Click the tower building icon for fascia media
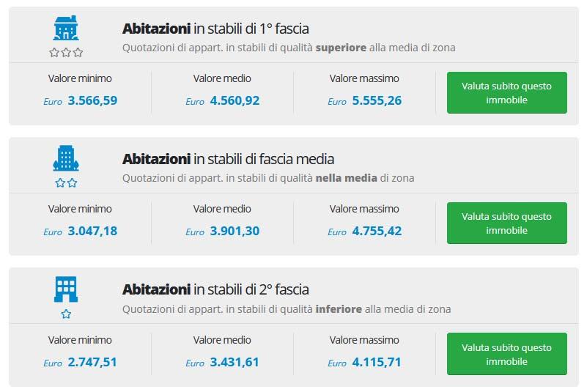Viewport: 587px width, 392px height. [66, 158]
